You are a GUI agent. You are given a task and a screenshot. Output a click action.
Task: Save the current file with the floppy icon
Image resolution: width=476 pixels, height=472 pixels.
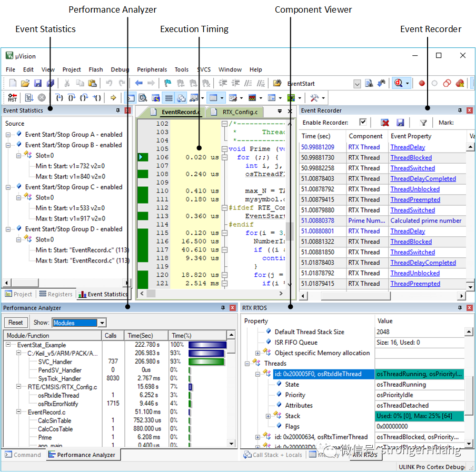[x=37, y=83]
